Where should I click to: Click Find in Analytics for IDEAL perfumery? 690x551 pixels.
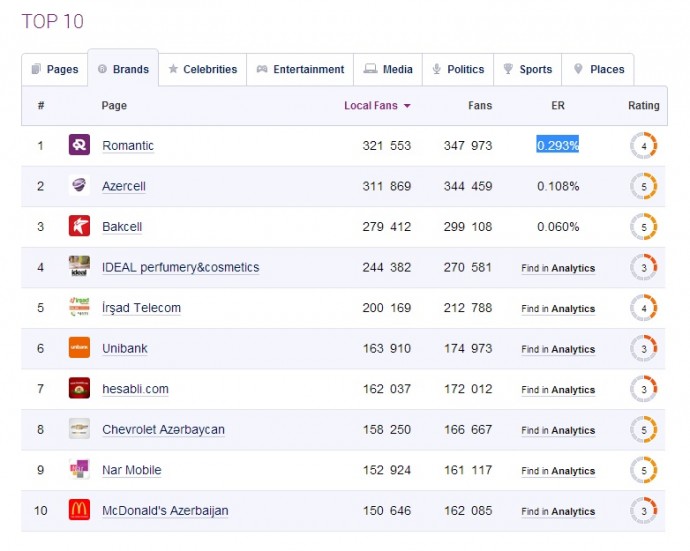coord(558,268)
